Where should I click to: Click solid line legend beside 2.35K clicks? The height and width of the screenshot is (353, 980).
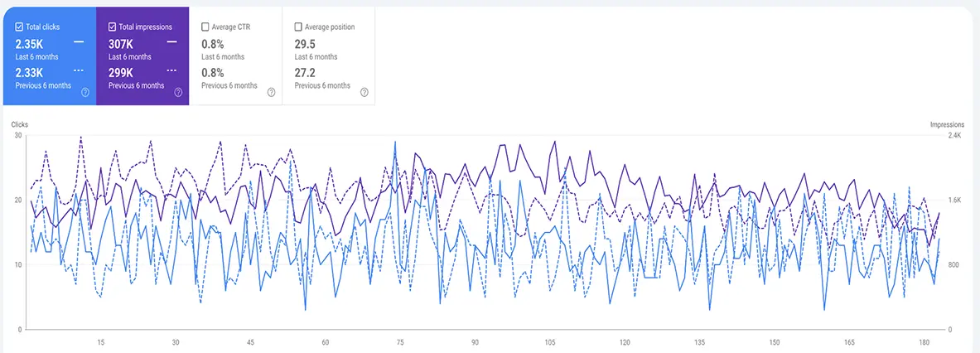(79, 41)
